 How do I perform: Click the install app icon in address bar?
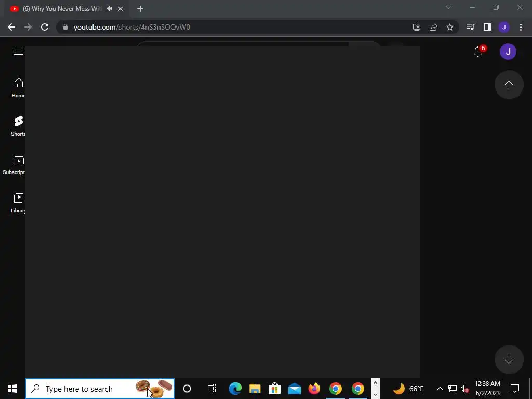click(416, 27)
